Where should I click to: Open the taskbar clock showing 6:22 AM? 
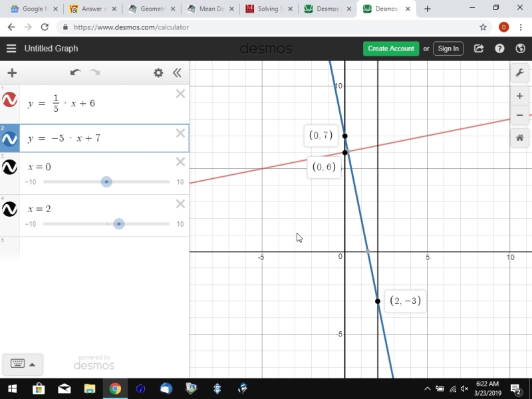coord(487,388)
